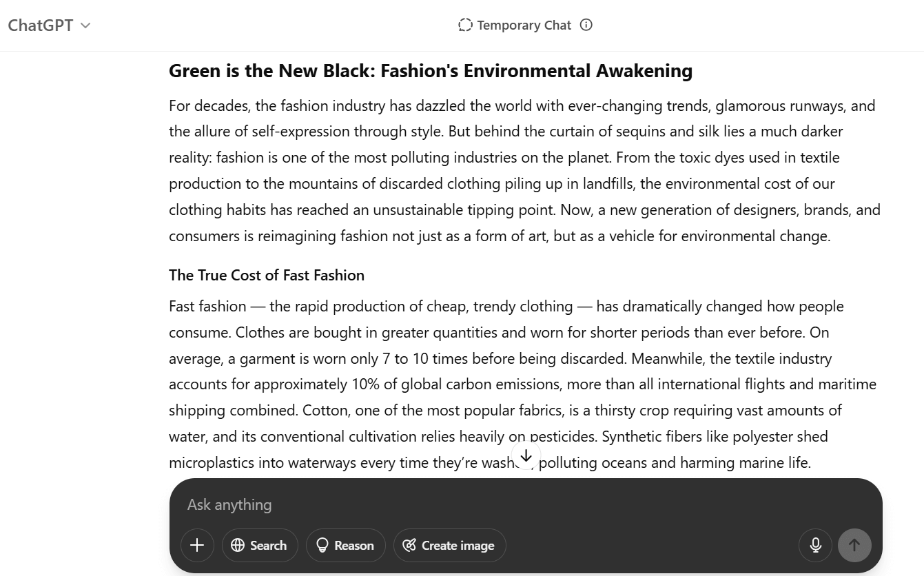Click the chevron next to ChatGPT

(x=85, y=26)
